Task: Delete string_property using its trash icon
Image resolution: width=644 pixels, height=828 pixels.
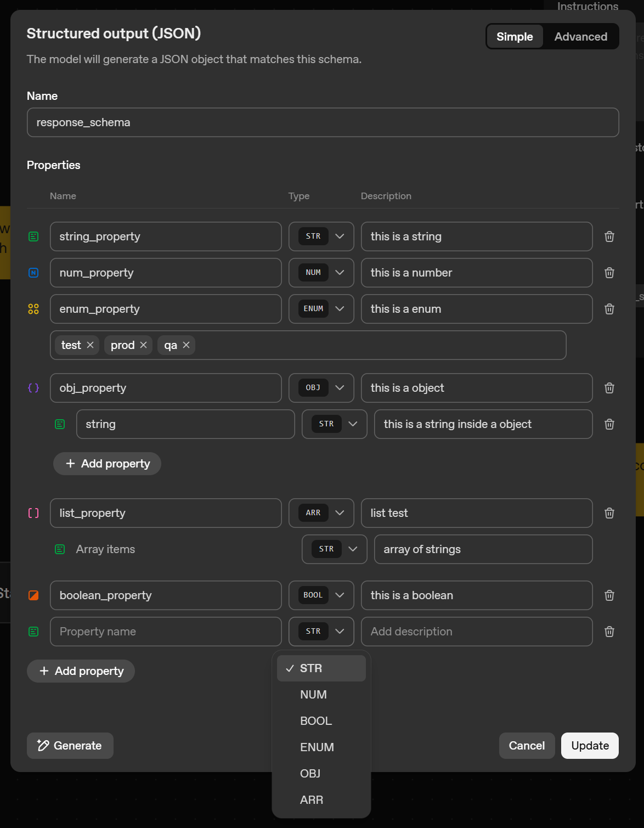Action: point(609,236)
